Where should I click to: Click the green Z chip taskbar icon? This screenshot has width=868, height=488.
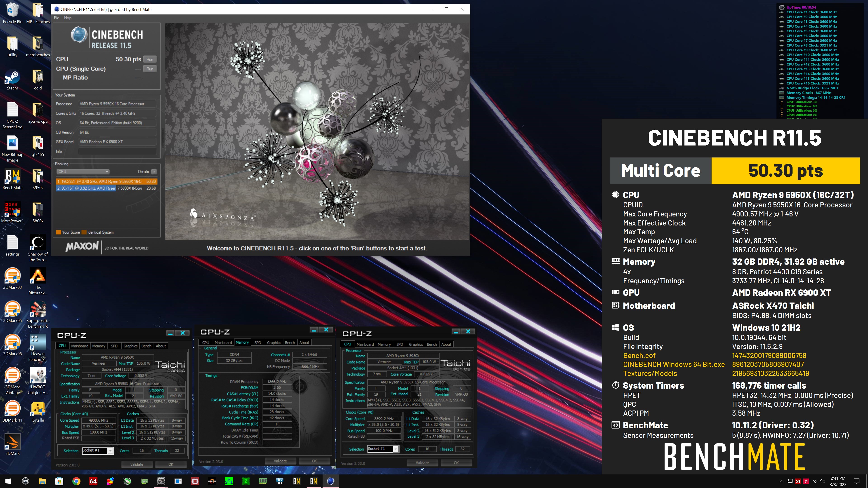246,481
